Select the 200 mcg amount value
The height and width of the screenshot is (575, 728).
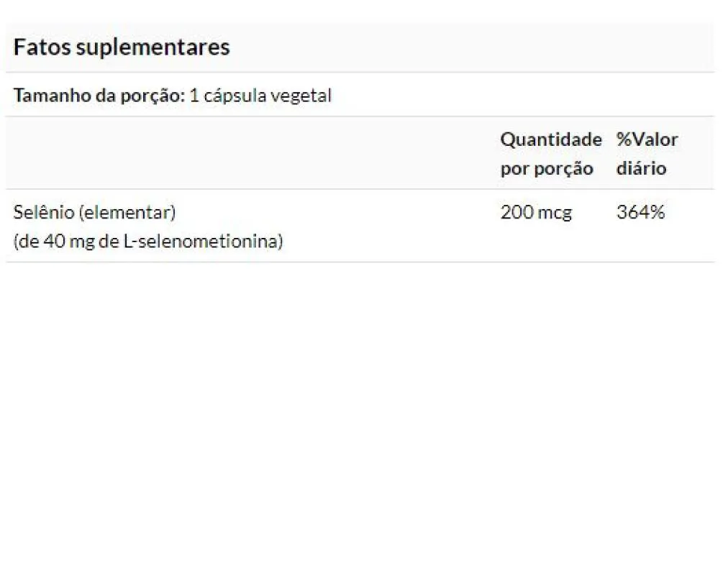coord(536,212)
